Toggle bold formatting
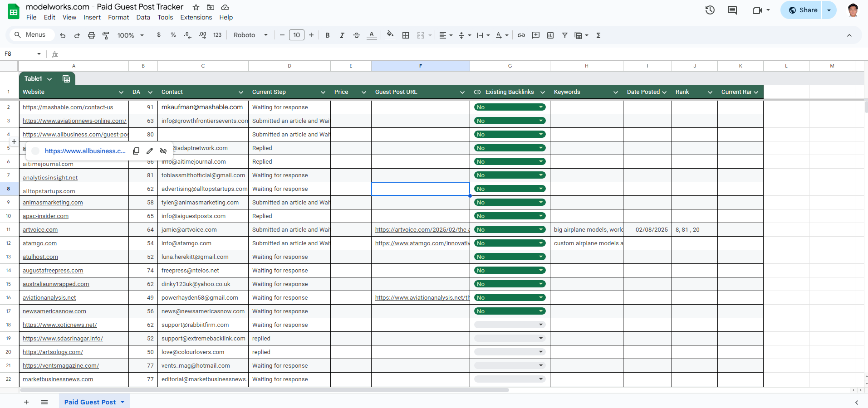 click(x=327, y=35)
